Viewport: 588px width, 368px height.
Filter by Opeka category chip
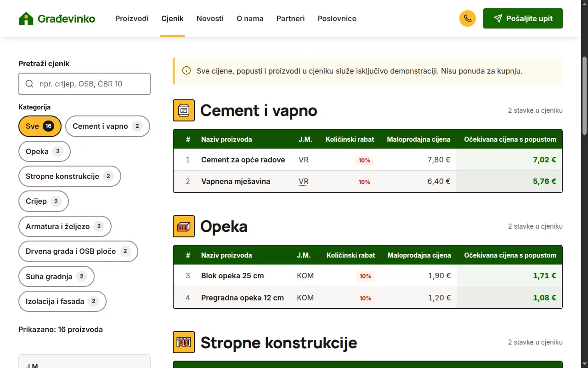click(x=45, y=151)
